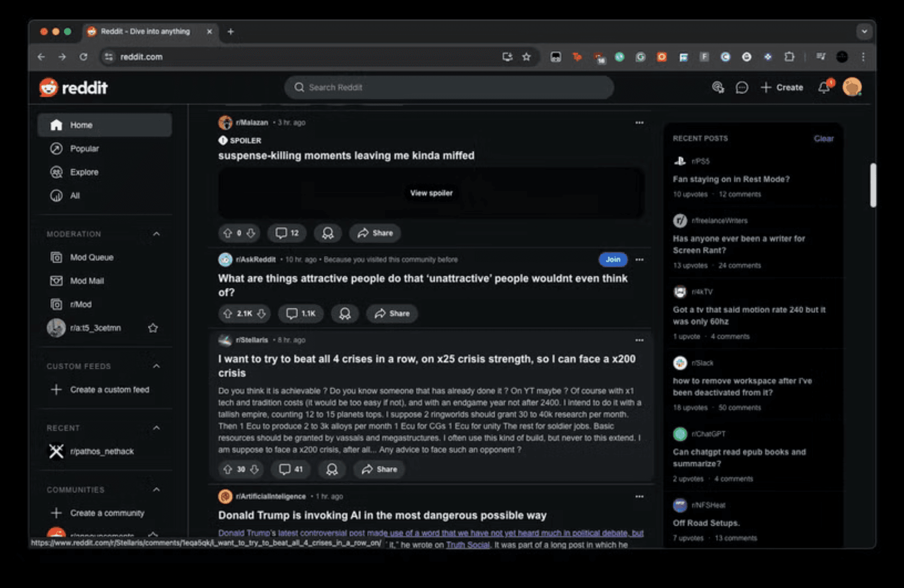Open Mod Mail

coord(104,281)
